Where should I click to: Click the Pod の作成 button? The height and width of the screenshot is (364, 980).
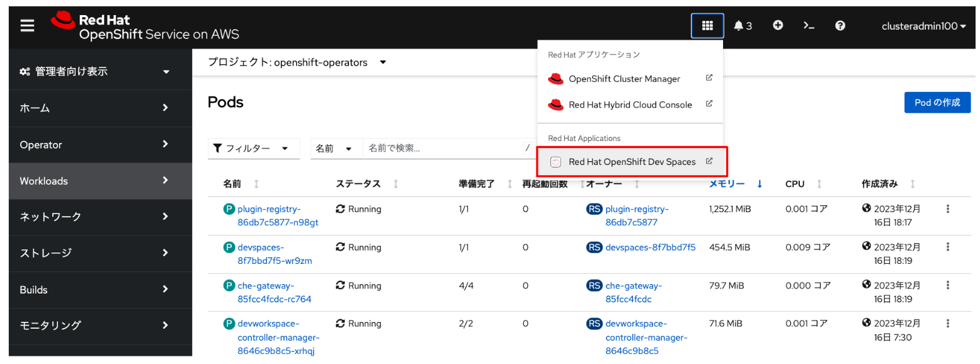click(937, 103)
